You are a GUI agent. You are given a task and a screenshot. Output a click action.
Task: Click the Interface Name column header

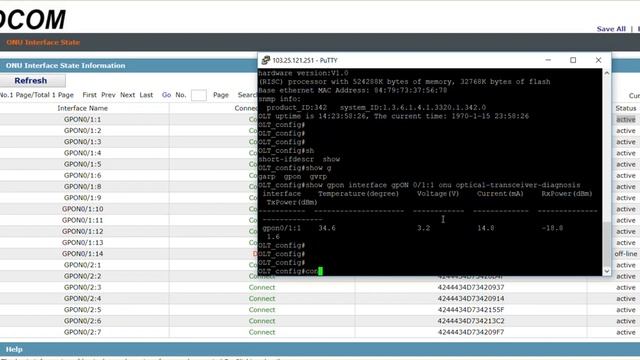pos(82,108)
